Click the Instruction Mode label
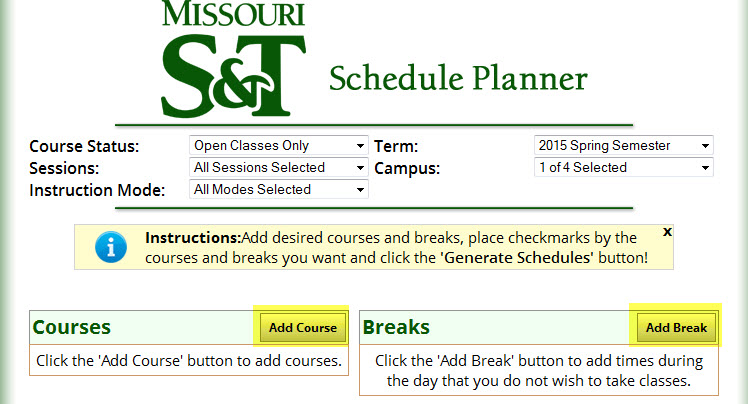Screen dimensions: 748x404 point(97,190)
